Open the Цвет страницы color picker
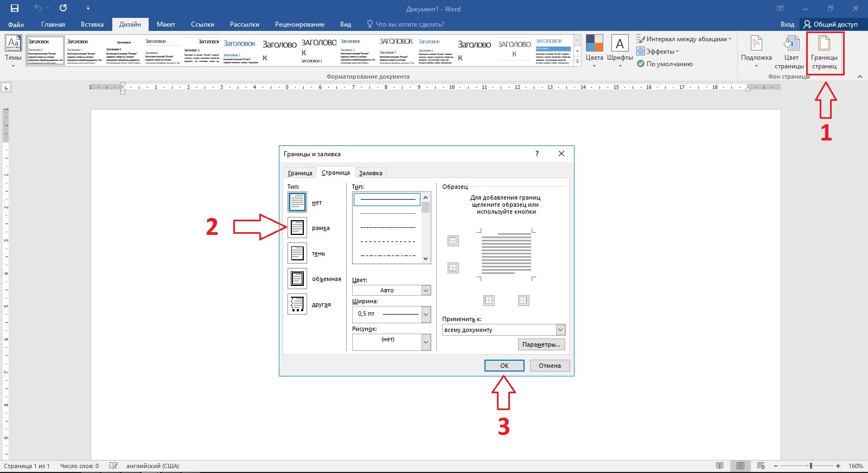 (x=790, y=53)
